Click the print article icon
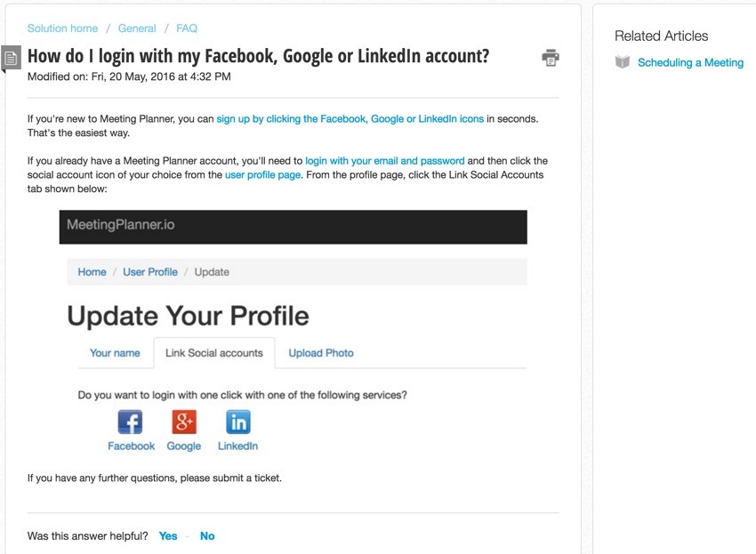 point(551,58)
